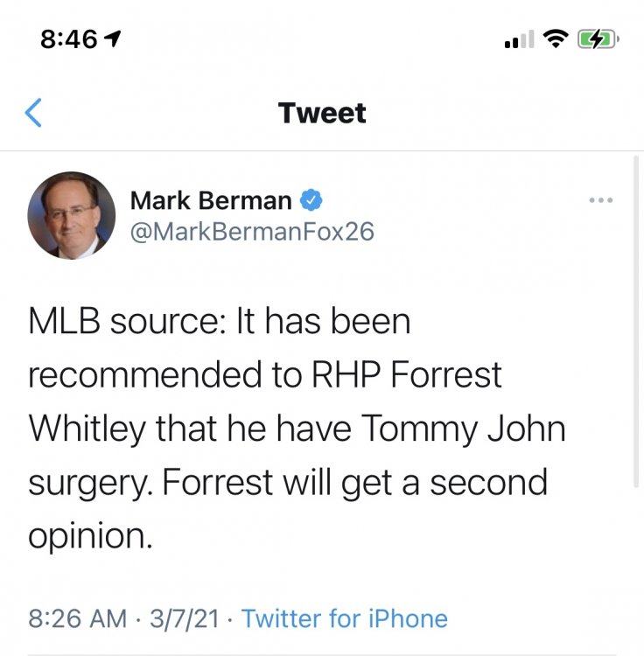Screen dimensions: 644x656
Task: Tap the Tweet header title
Action: pos(322,113)
